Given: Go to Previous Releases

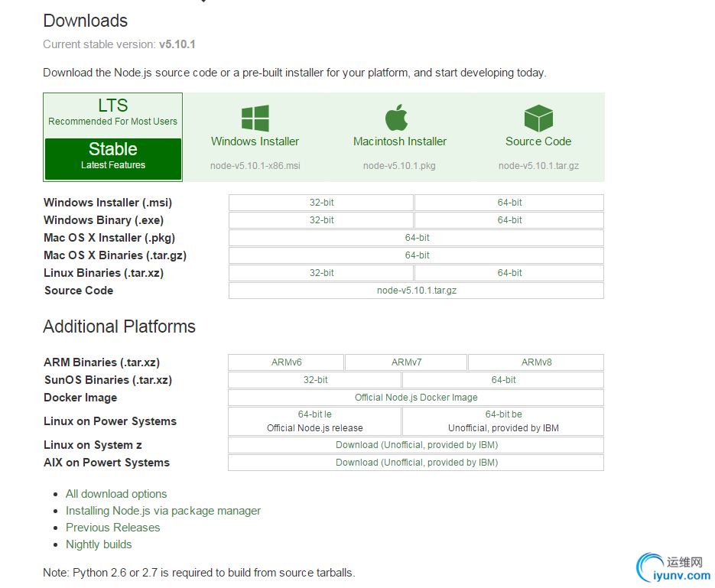Looking at the screenshot, I should pos(113,528).
